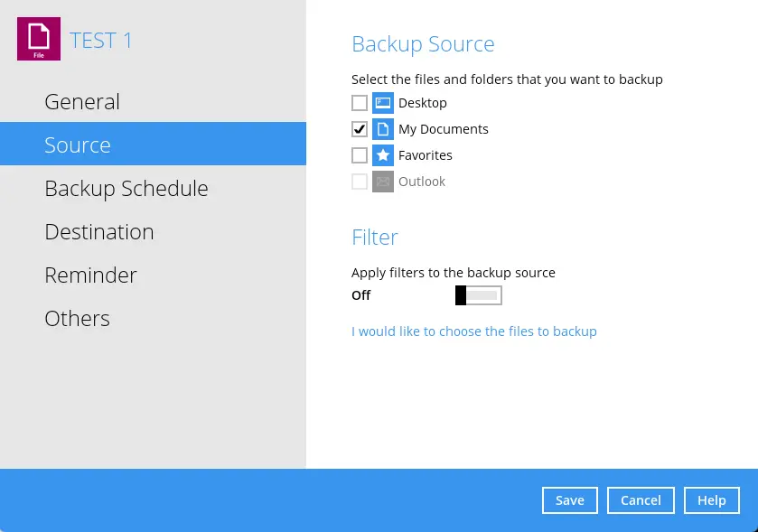Uncheck the My Documents checkbox
The width and height of the screenshot is (758, 532).
coord(360,128)
